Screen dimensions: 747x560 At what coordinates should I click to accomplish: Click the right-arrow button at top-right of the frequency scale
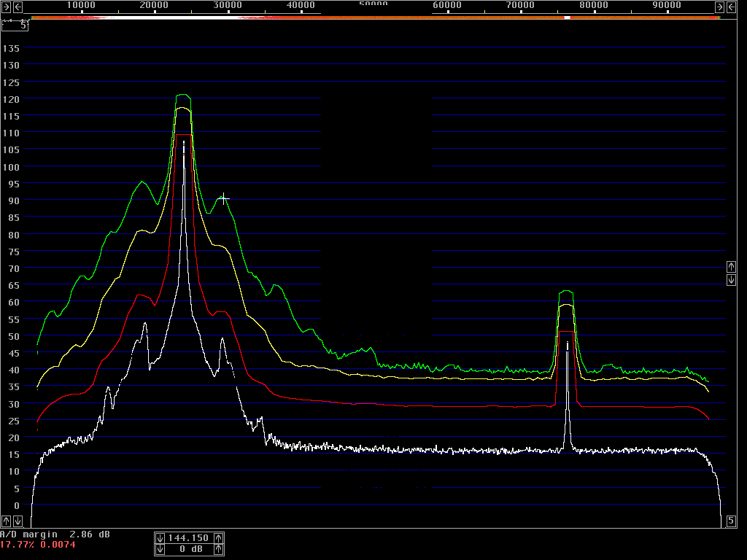pos(719,7)
